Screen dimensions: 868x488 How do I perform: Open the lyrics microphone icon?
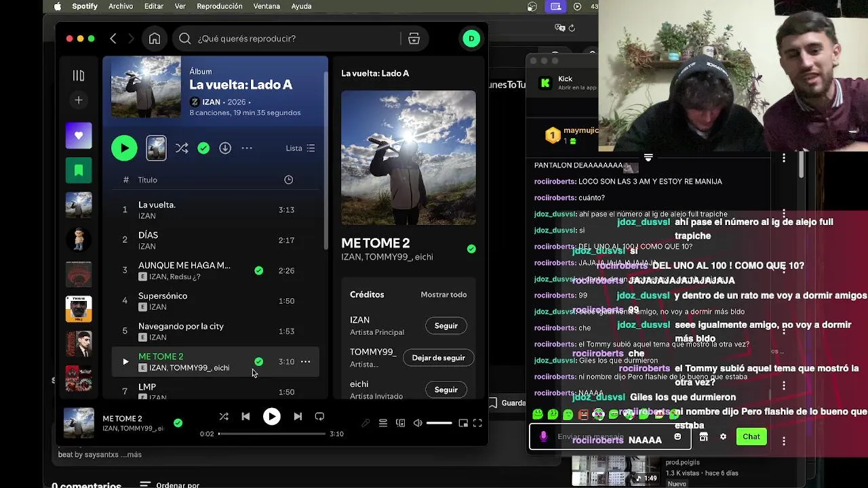pos(366,423)
